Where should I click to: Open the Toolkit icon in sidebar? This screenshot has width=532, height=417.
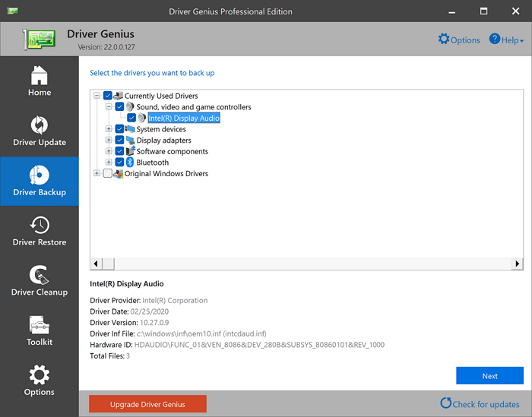(40, 324)
